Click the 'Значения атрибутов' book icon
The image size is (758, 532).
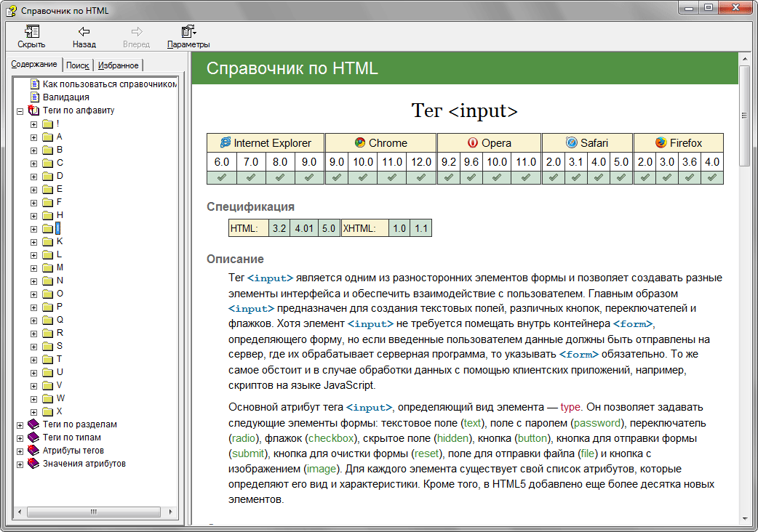pos(34,464)
